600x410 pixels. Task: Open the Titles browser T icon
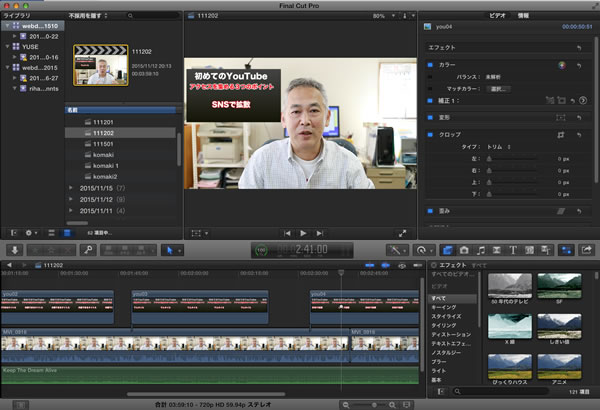tap(513, 250)
